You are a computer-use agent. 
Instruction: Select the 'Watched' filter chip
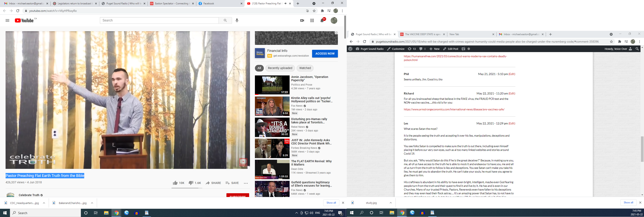point(305,68)
